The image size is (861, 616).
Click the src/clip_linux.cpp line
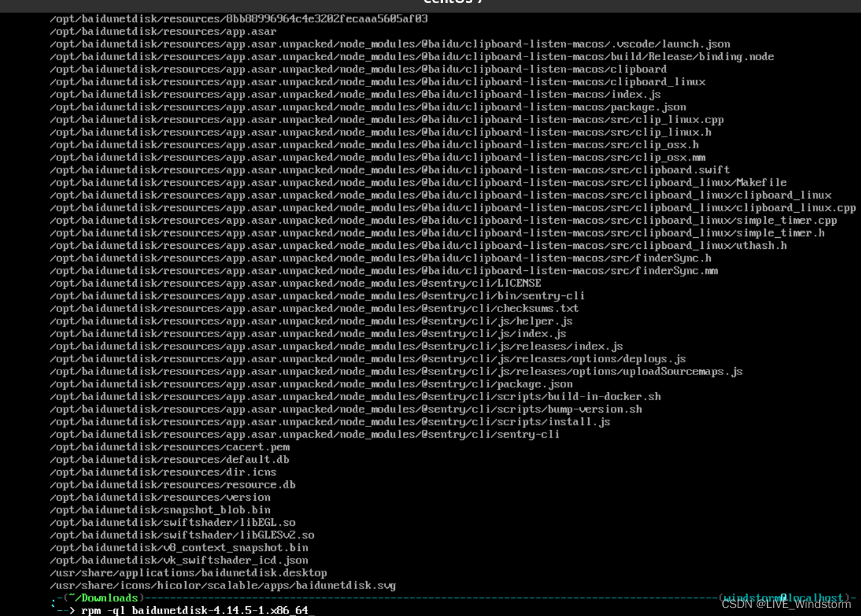click(387, 120)
